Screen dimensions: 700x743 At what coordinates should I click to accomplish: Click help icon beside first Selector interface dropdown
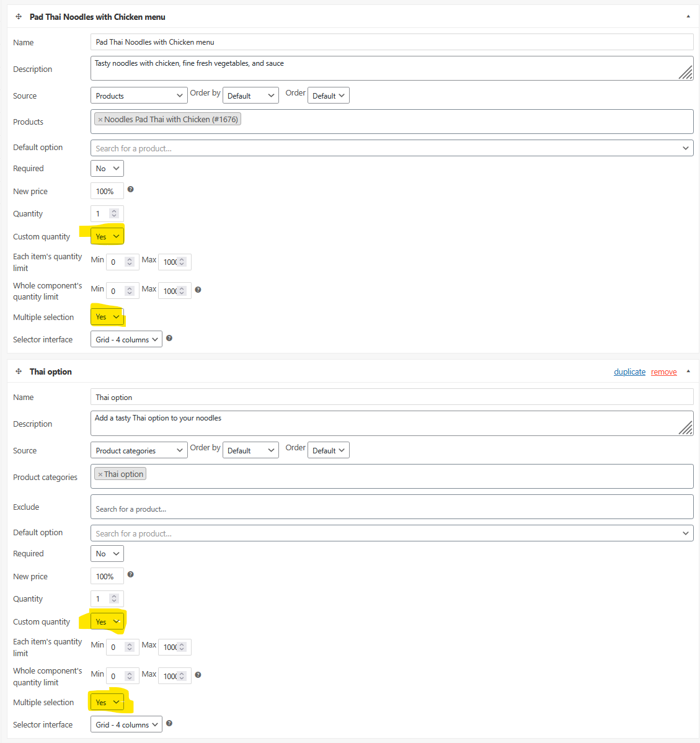point(169,339)
